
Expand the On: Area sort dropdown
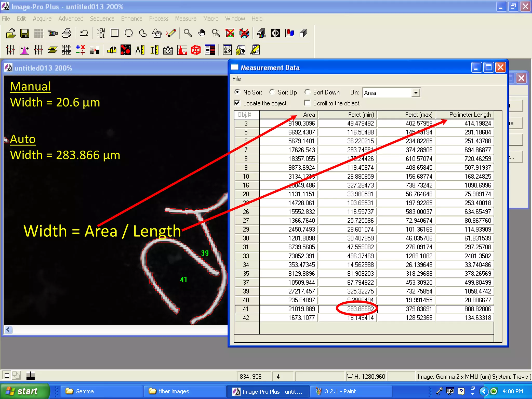[416, 93]
